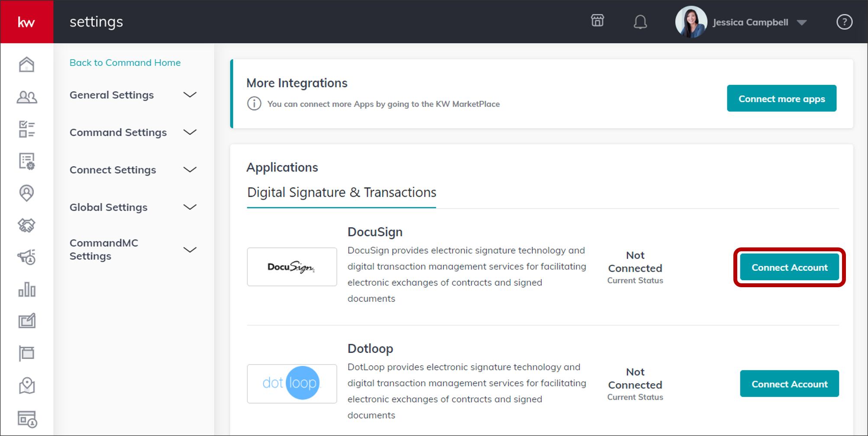The width and height of the screenshot is (868, 436).
Task: Open the Contacts people icon in the sidebar
Action: [26, 97]
